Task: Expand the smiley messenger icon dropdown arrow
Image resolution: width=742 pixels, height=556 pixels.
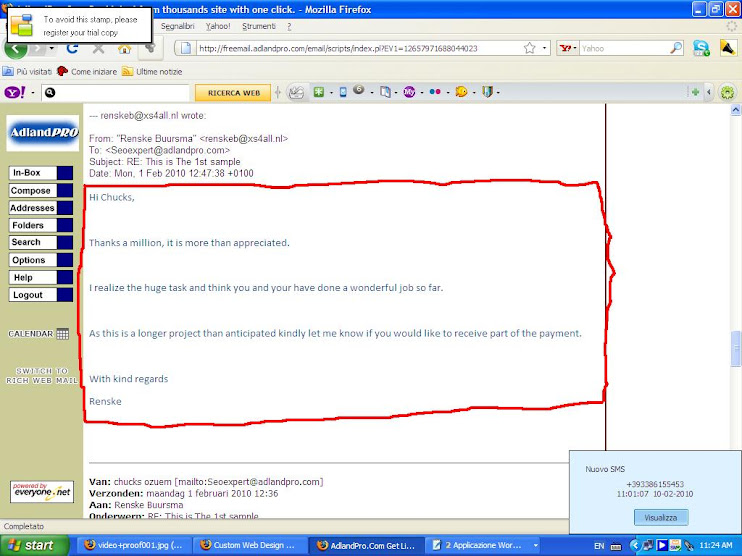Action: click(474, 93)
